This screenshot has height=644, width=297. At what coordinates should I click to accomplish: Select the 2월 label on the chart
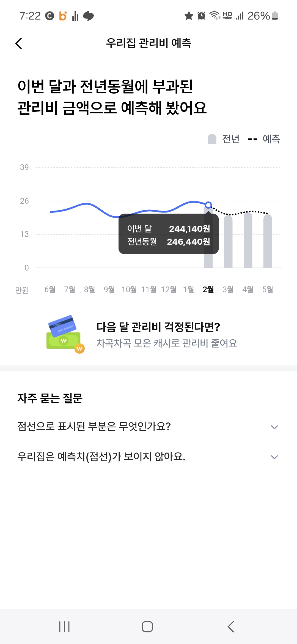(208, 290)
